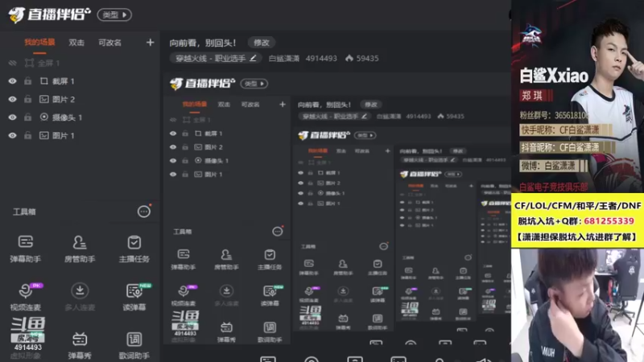Open the 弹幕秀 tool
Image resolution: width=644 pixels, height=362 pixels.
(x=80, y=345)
